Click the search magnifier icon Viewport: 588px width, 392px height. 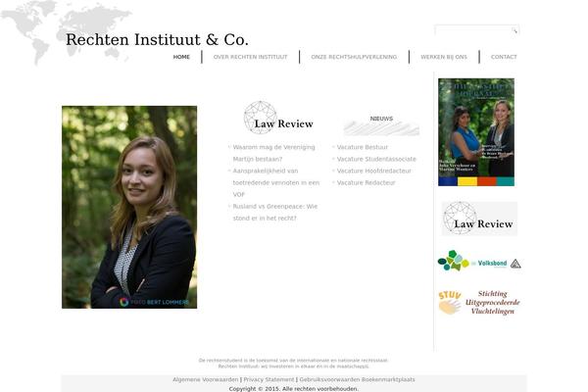(514, 30)
